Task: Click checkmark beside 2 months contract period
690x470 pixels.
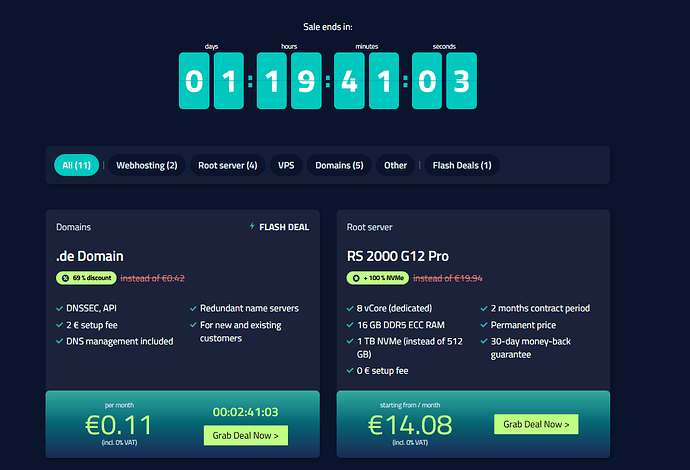Action: tap(484, 308)
